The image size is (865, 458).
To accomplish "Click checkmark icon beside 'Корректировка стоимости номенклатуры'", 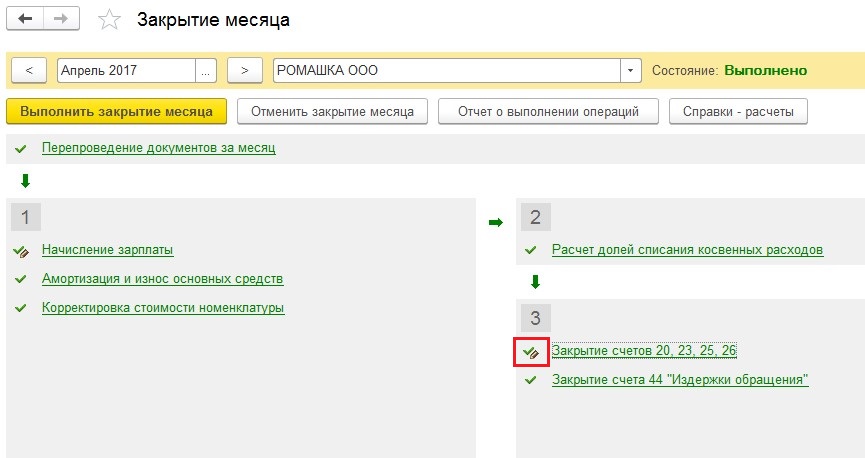I will point(21,308).
